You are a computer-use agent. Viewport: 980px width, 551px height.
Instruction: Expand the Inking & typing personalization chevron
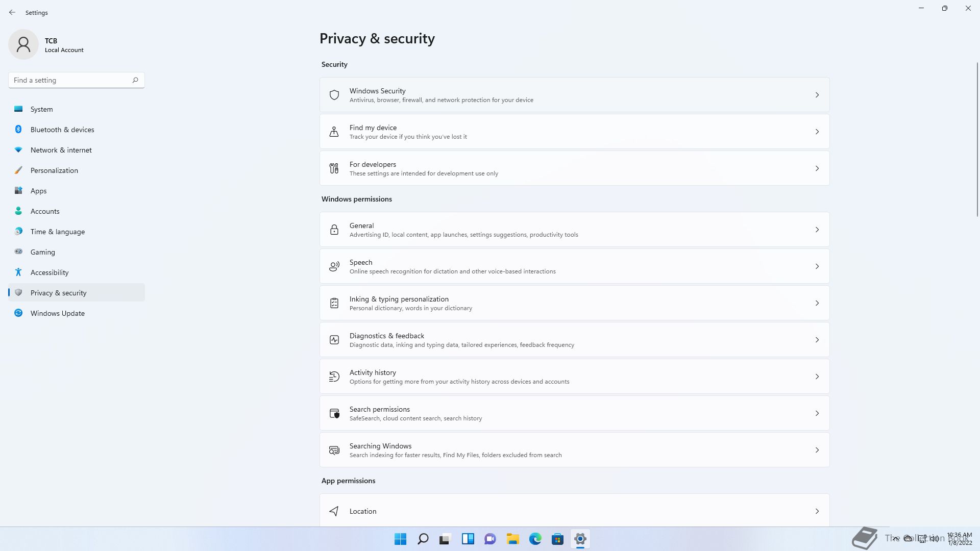click(x=817, y=303)
